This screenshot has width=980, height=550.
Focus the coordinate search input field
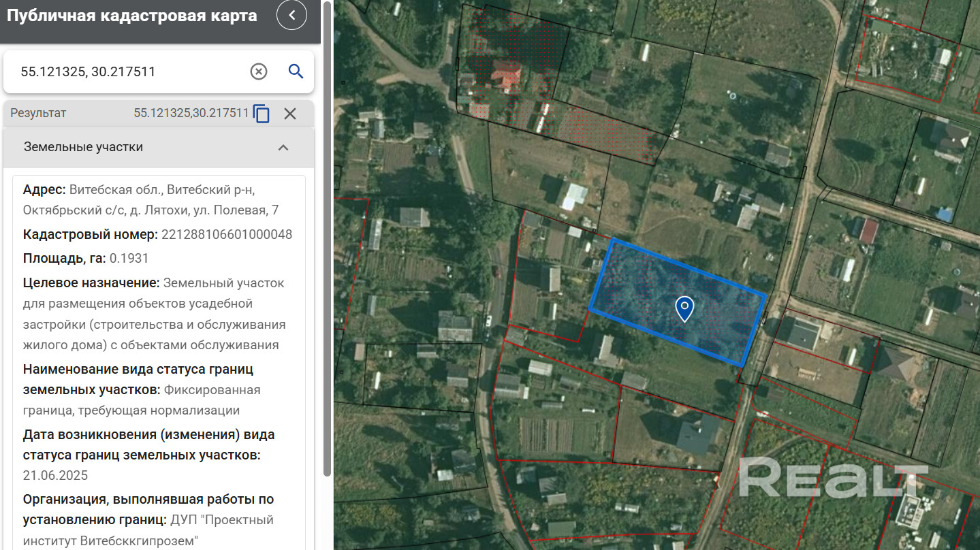tap(129, 71)
